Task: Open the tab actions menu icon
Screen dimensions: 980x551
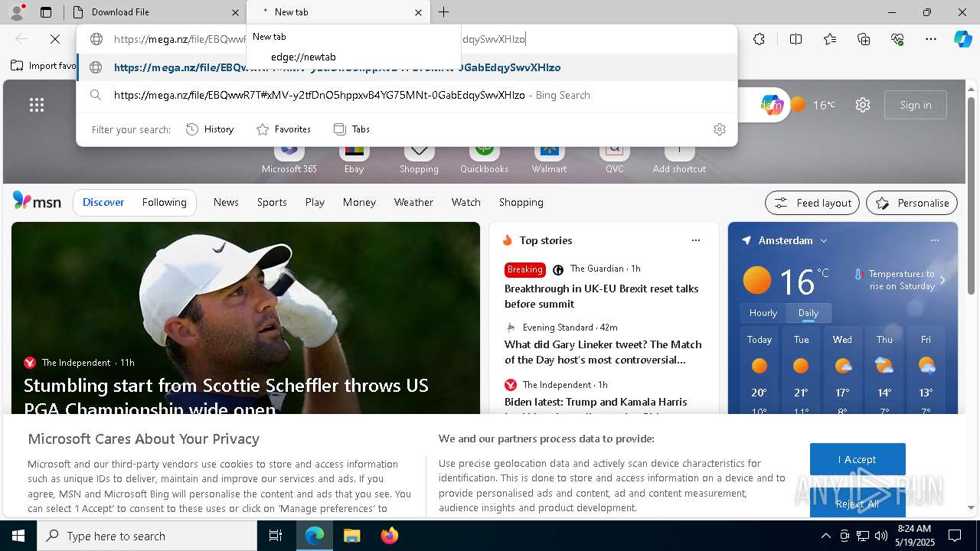Action: [46, 12]
